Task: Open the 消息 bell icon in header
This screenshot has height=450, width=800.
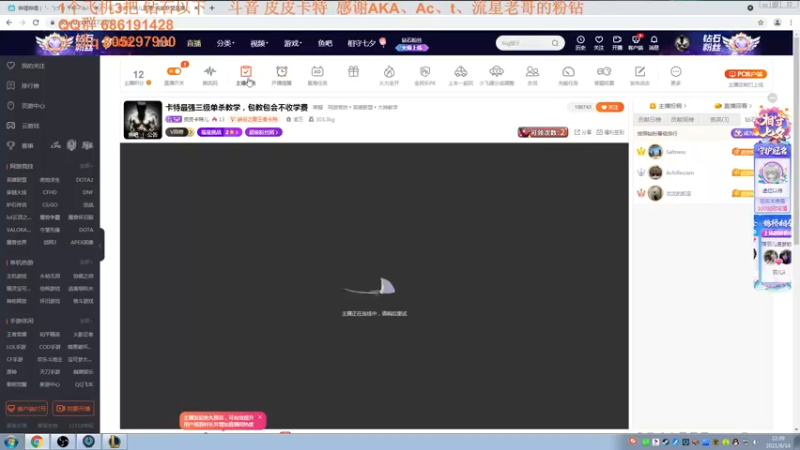Action: (654, 40)
